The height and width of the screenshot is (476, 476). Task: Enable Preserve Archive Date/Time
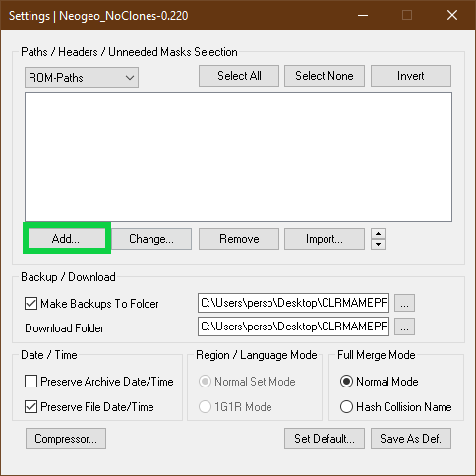coord(30,382)
